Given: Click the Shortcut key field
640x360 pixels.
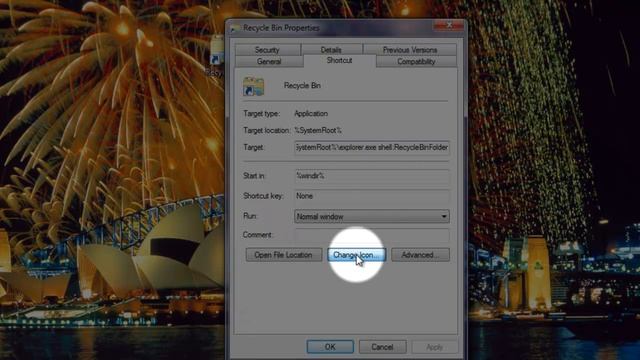Looking at the screenshot, I should coord(372,196).
